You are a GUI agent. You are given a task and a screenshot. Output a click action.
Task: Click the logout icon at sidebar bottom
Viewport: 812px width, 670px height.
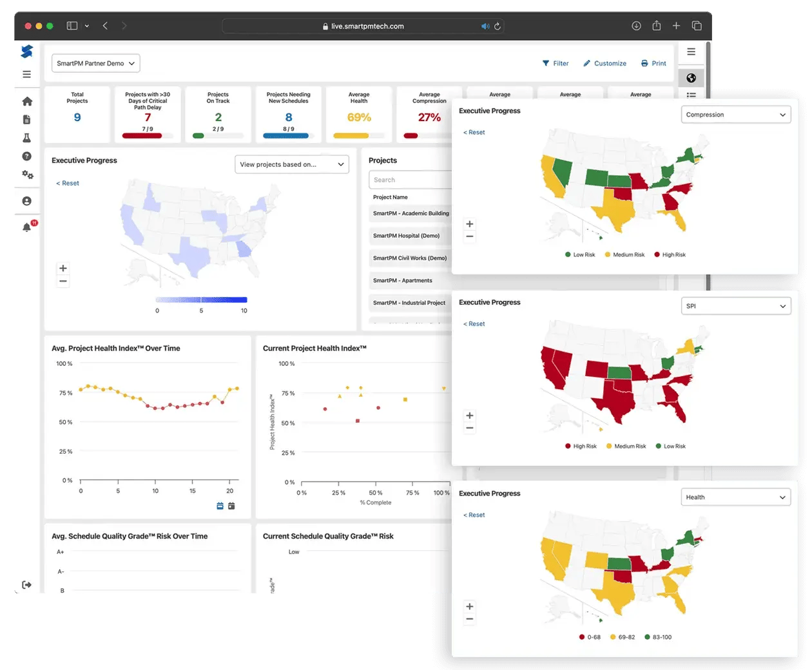click(27, 584)
